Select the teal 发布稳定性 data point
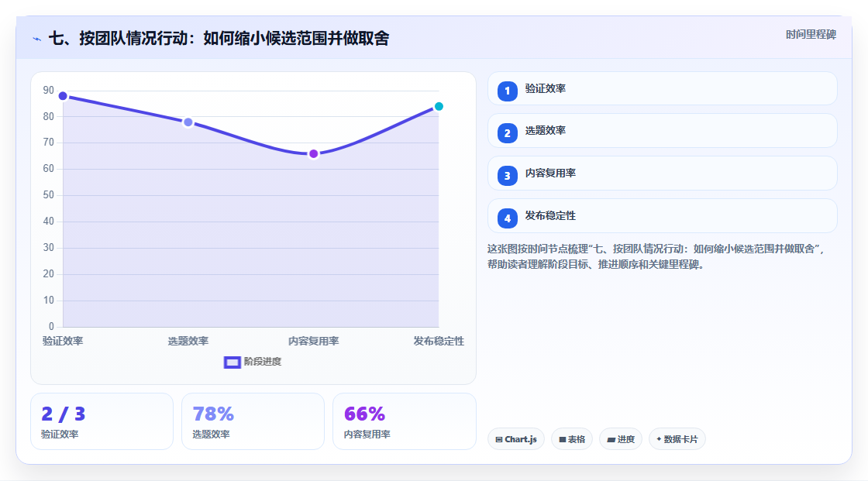The width and height of the screenshot is (868, 481). (x=439, y=106)
